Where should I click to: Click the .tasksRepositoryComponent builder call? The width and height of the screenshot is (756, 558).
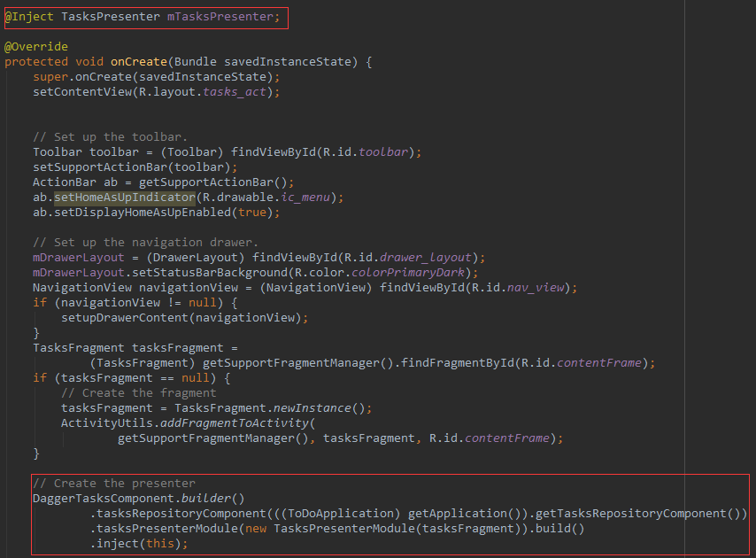[x=418, y=513]
